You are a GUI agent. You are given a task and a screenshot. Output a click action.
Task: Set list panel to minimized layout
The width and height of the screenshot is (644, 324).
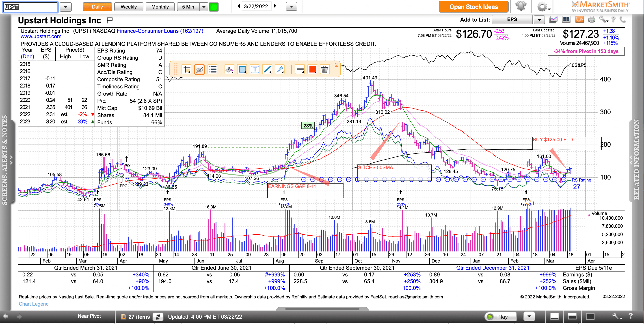point(554,317)
